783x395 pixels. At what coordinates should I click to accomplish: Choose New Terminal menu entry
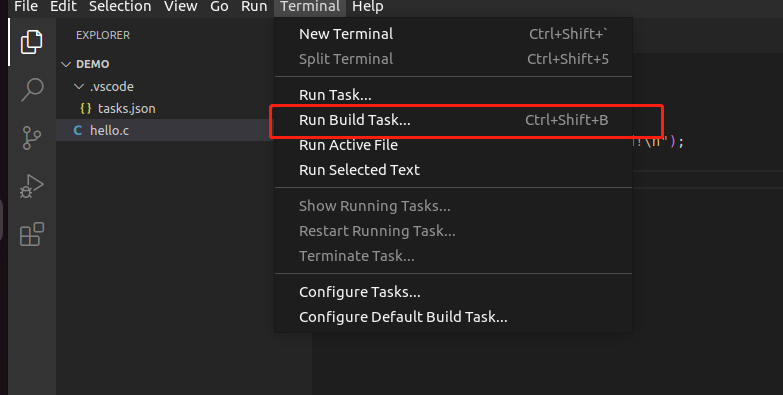453,34
